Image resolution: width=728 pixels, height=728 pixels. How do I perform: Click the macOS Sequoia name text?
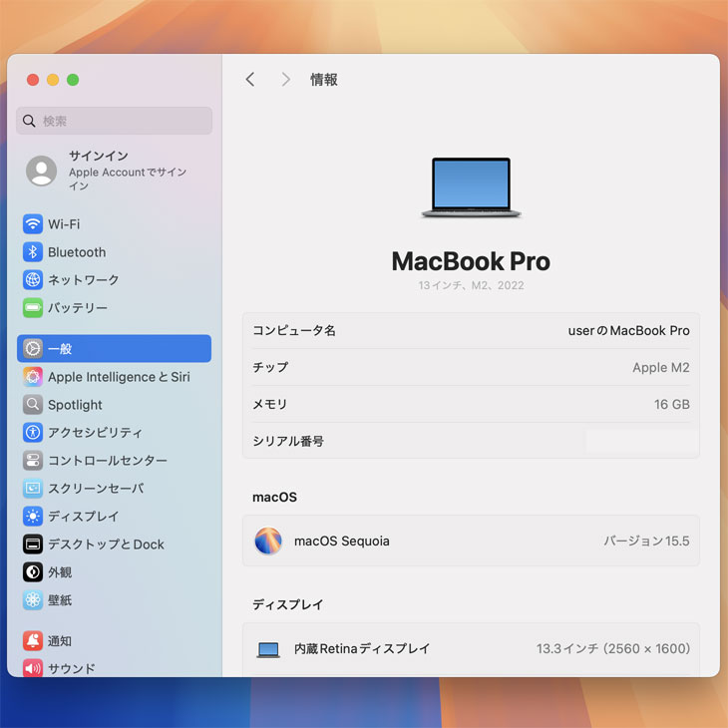(342, 541)
